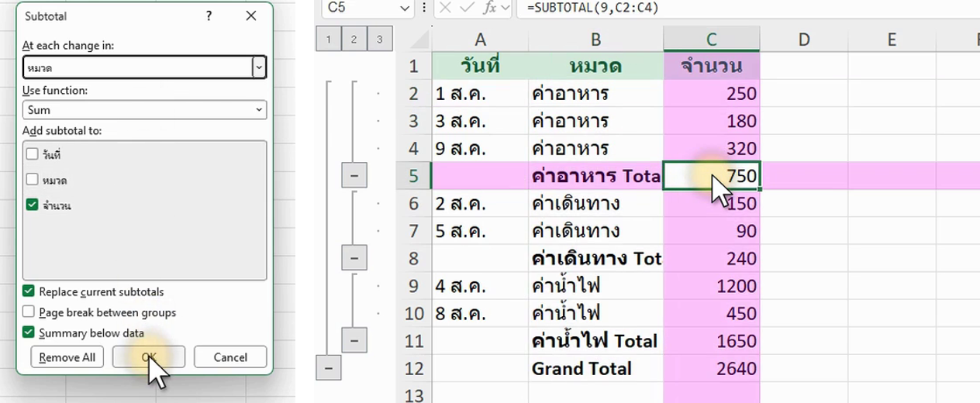Toggle 'Summary below data' checkbox
Screen dimensions: 980x403
(x=29, y=332)
